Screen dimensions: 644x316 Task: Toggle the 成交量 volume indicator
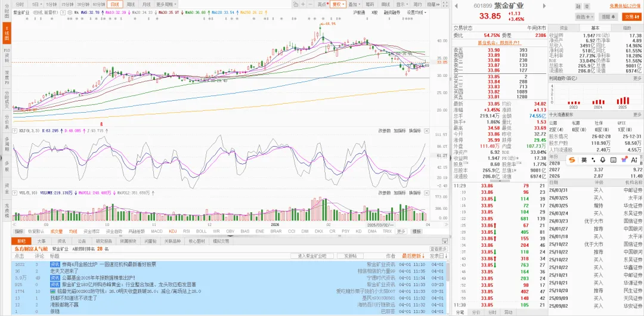[x=57, y=231]
